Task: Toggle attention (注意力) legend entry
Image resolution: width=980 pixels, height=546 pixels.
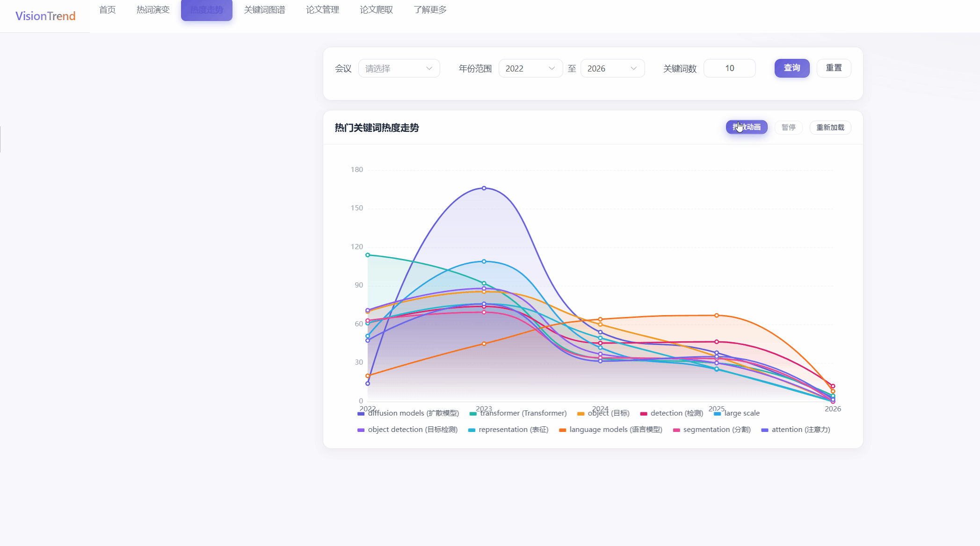Action: [x=796, y=430]
